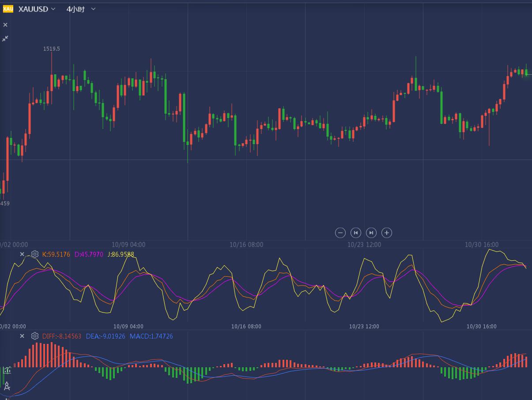This screenshot has height=400, width=532.
Task: Open MACD indicator settings gear
Action: tap(35, 336)
